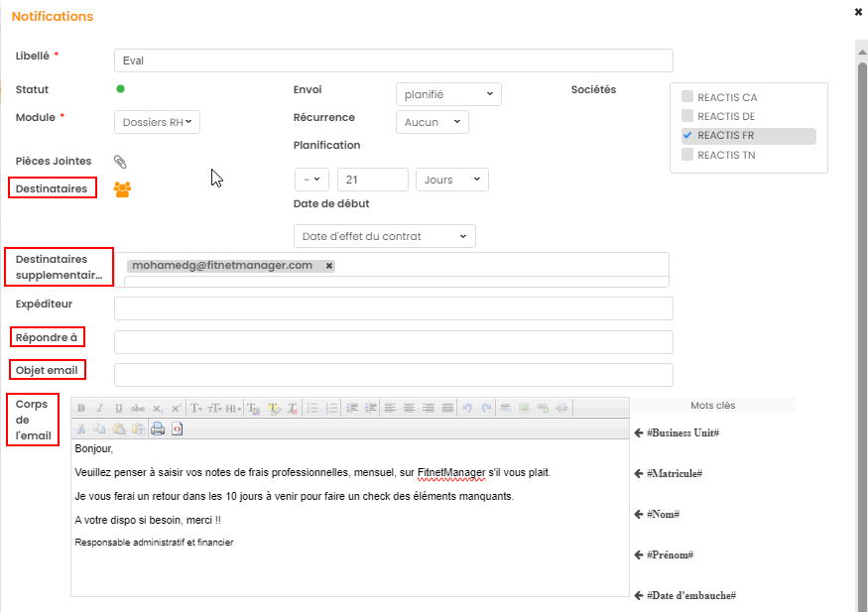Toggle bold formatting in email editor
The height and width of the screenshot is (612, 868).
pos(81,408)
